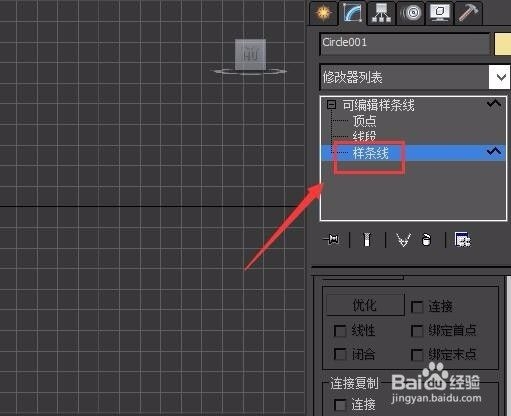Screen dimensions: 511x416
Task: Click Make Unique icon
Action: (x=403, y=239)
